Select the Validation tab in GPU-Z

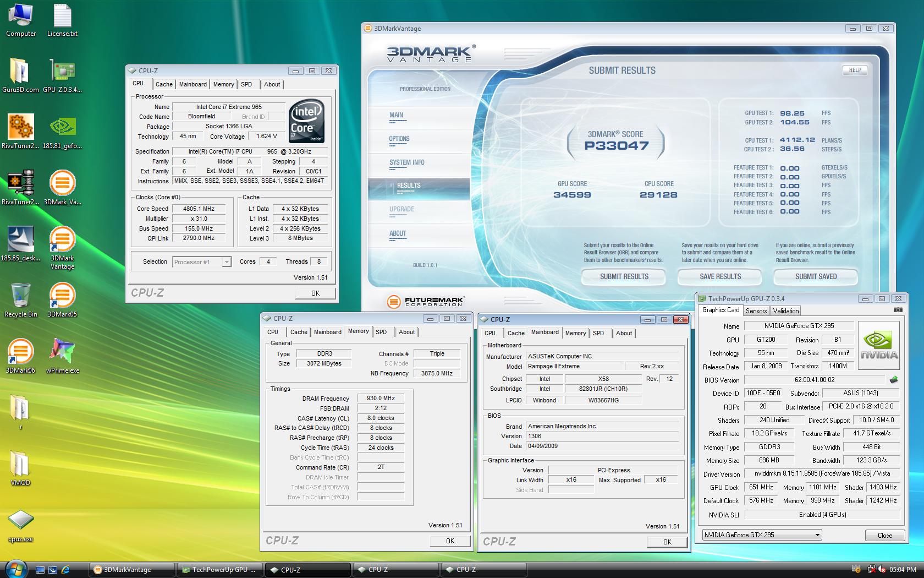click(786, 311)
